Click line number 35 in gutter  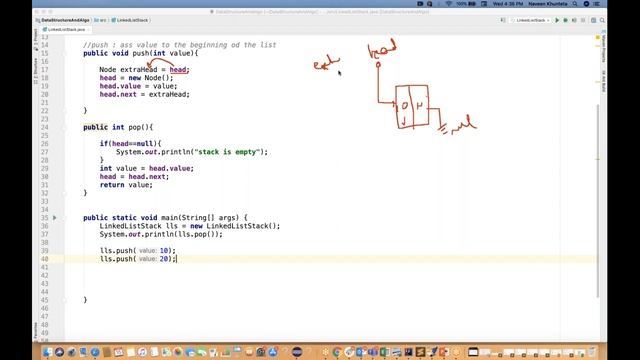coord(44,218)
